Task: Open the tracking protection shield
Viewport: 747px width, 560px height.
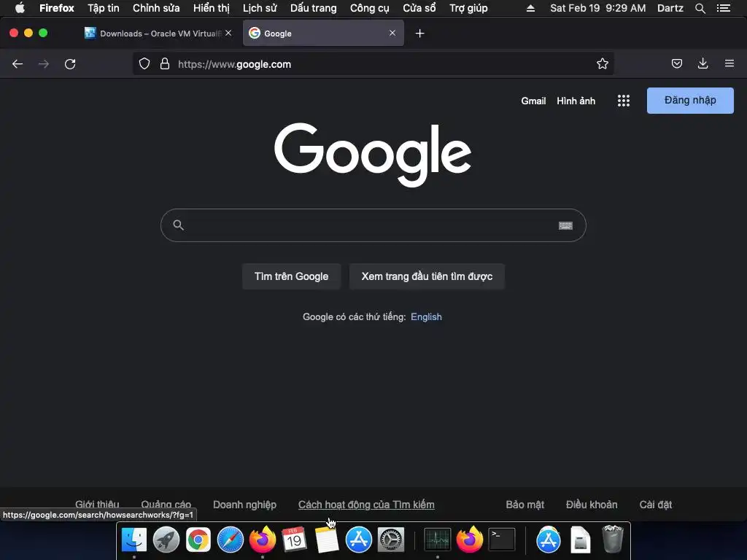Action: (144, 64)
